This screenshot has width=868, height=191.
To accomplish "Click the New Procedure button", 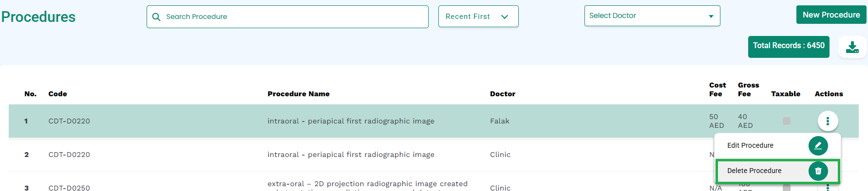I will pos(831,15).
